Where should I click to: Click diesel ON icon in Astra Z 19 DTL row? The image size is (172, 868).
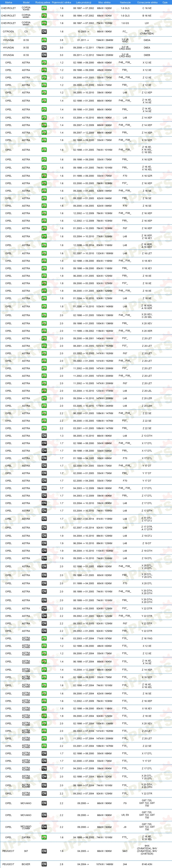tap(44, 558)
